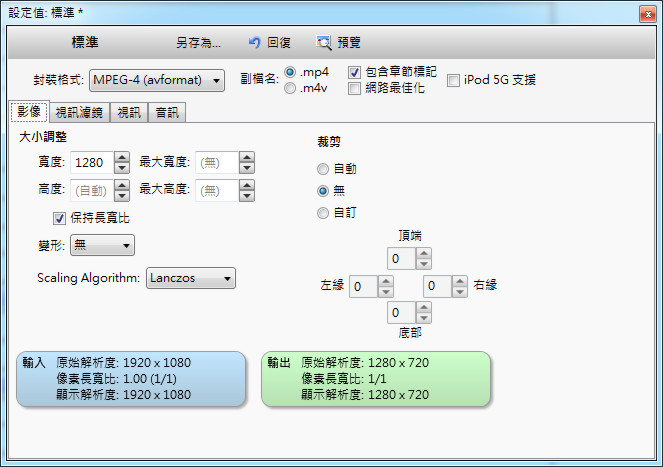Viewport: 663px width, 467px height.
Task: Click the Preview (預覽) magnifier icon
Action: pos(324,42)
